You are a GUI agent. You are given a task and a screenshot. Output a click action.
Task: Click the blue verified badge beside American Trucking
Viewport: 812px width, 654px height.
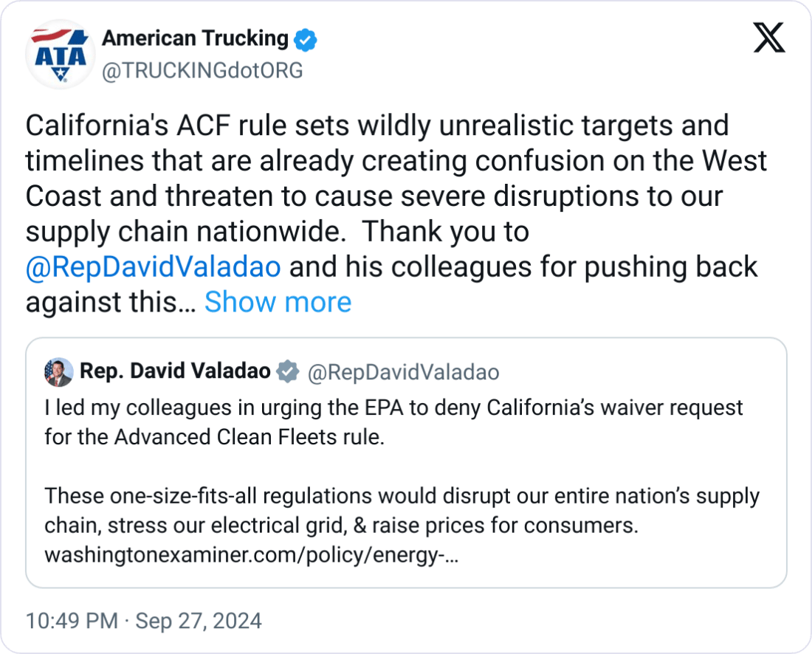(306, 39)
